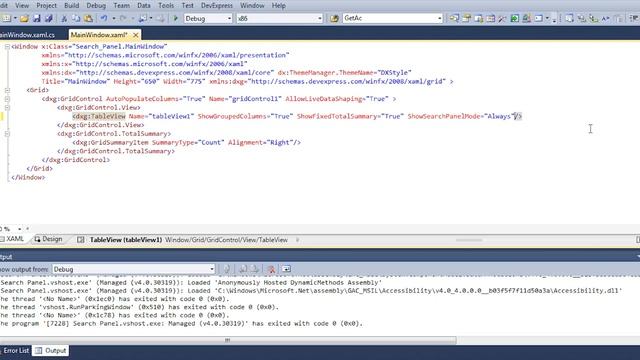Open Solution Explorer toolbar icon
This screenshot has height=360, width=640.
click(x=454, y=18)
